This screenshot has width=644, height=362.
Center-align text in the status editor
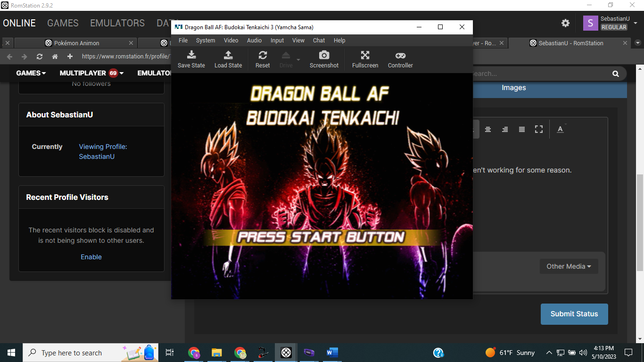488,129
